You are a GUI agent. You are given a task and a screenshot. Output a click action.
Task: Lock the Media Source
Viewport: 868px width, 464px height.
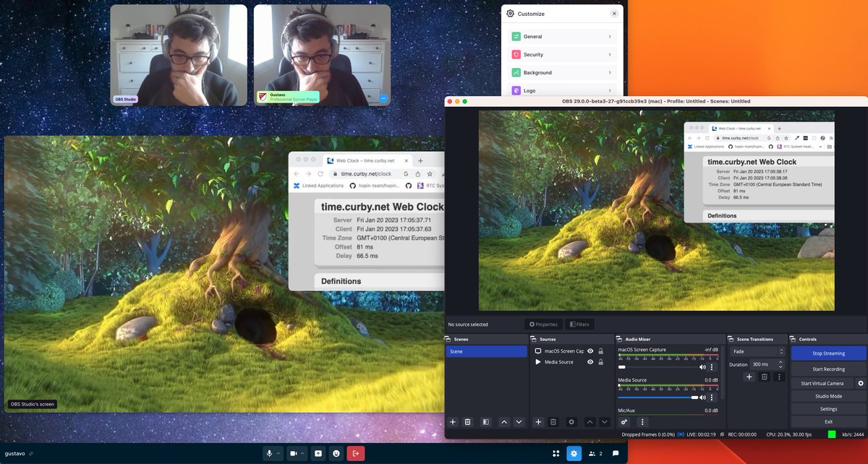[x=601, y=362]
